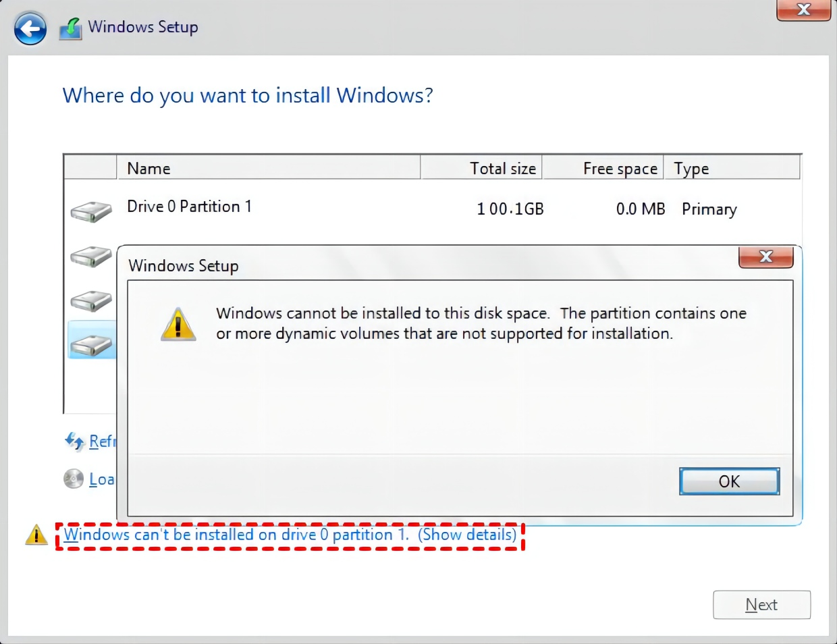Click the Load driver disc icon
Screen dimensions: 837x644
pyautogui.click(x=74, y=479)
